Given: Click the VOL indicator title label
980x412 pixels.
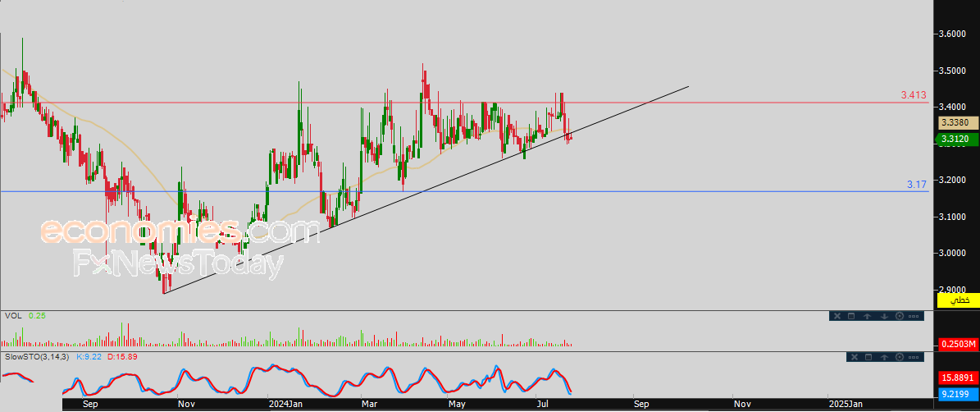Looking at the screenshot, I should click(x=13, y=316).
